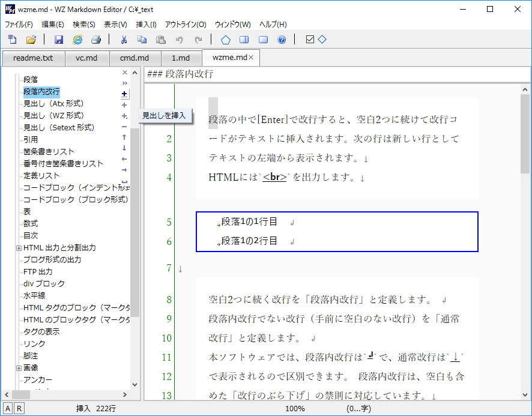The height and width of the screenshot is (416, 532).
Task: Select 水平線 in the outline
Action: [34, 295]
